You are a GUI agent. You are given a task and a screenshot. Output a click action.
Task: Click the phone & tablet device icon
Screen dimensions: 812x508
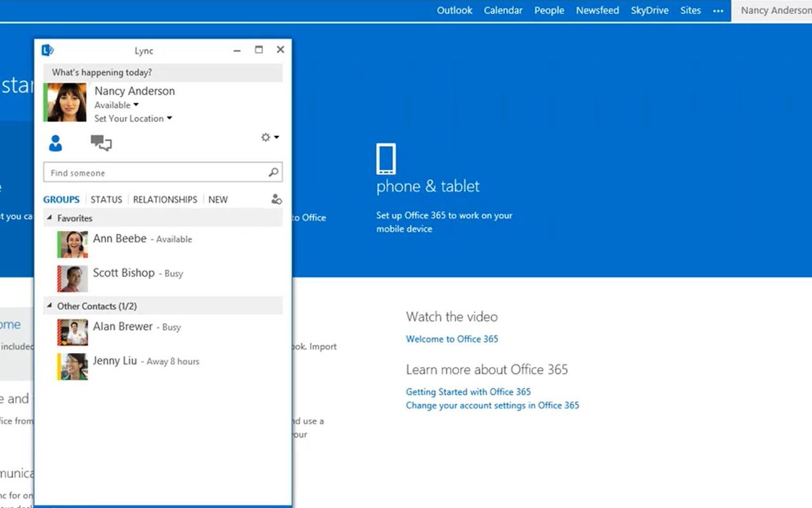(386, 159)
